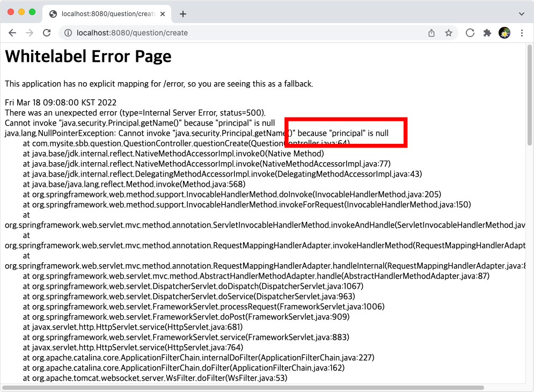Click the FrameworkServlet.processRequest java:1006 line
Screen dimensions: 534x392
(x=203, y=307)
